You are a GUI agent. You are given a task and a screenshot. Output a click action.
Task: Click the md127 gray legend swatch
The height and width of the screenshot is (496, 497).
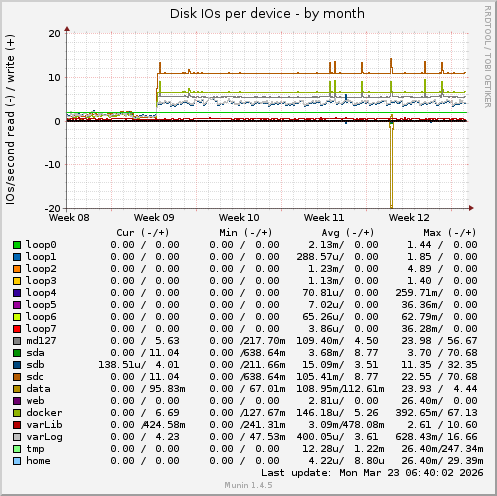pos(17,341)
